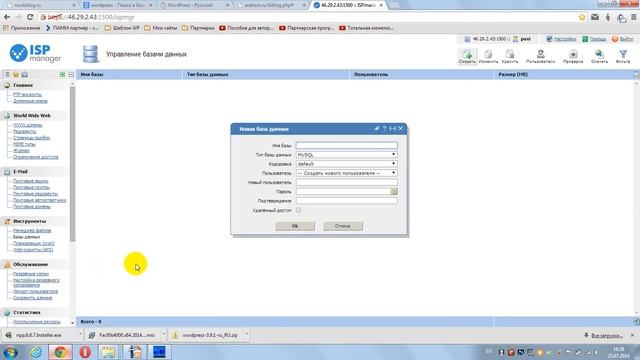This screenshot has width=640, height=360.
Task: Open the Шаблон WP bookmark folder
Action: click(122, 28)
